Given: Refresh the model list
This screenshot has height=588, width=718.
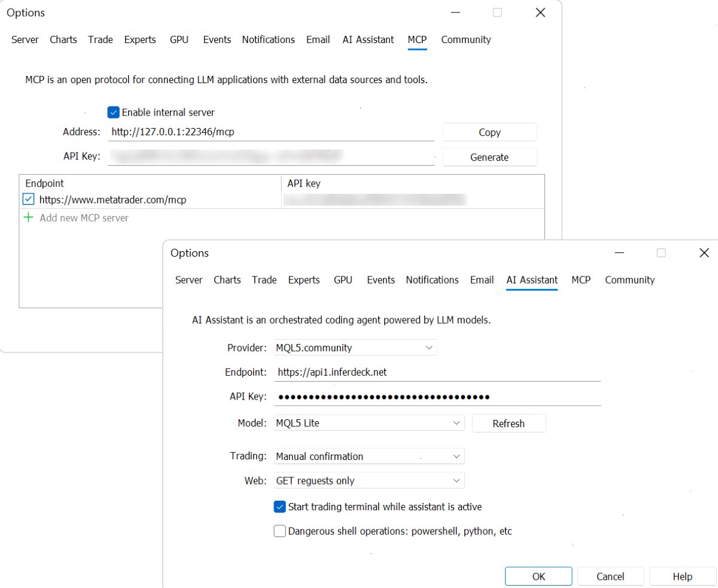Looking at the screenshot, I should coord(509,424).
